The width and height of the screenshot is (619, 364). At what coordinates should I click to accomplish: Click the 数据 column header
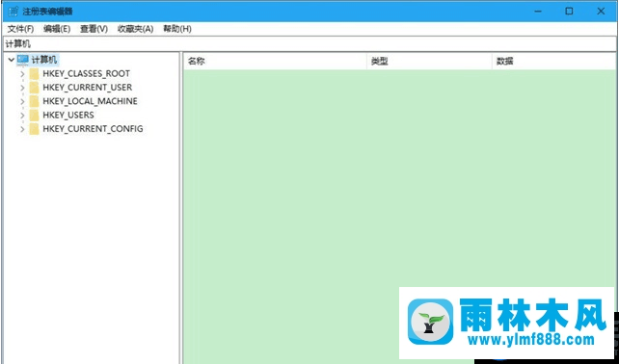click(554, 61)
